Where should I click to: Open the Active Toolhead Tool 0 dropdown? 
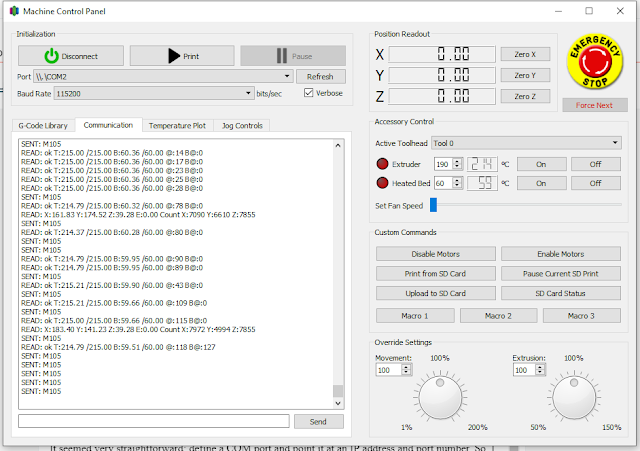[527, 143]
